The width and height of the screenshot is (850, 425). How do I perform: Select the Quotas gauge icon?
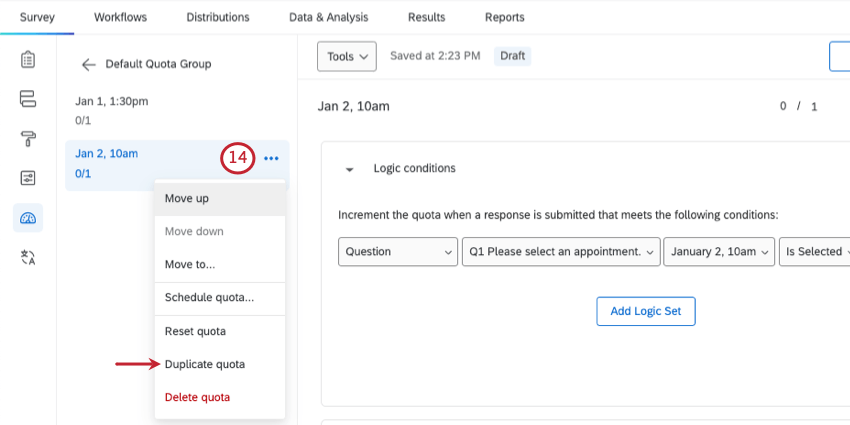(x=28, y=218)
